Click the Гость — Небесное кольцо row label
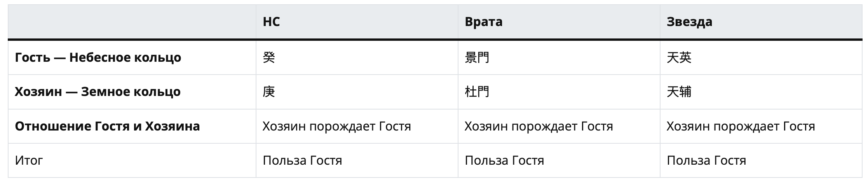 98,57
